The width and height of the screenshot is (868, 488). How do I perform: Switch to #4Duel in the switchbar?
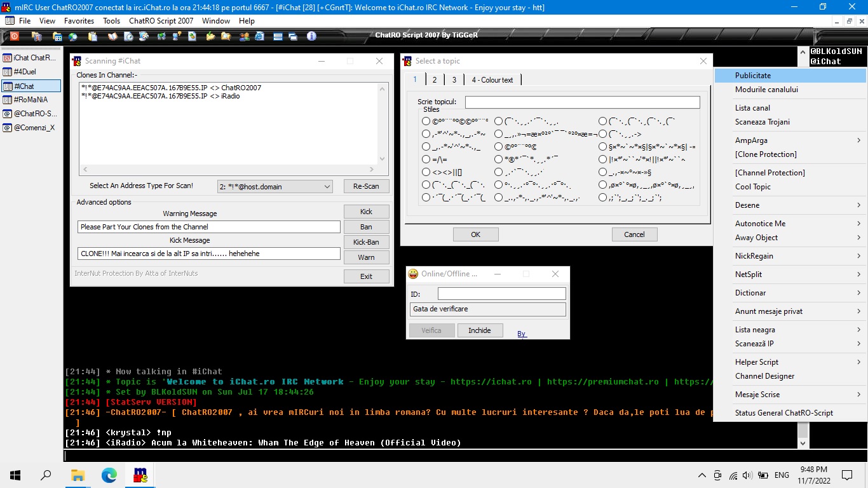[31, 72]
